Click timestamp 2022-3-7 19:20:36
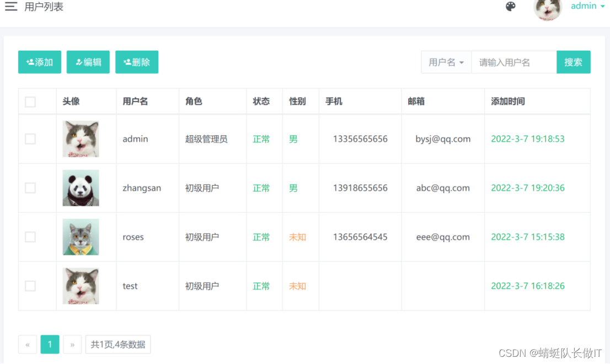610x364 pixels. click(527, 188)
